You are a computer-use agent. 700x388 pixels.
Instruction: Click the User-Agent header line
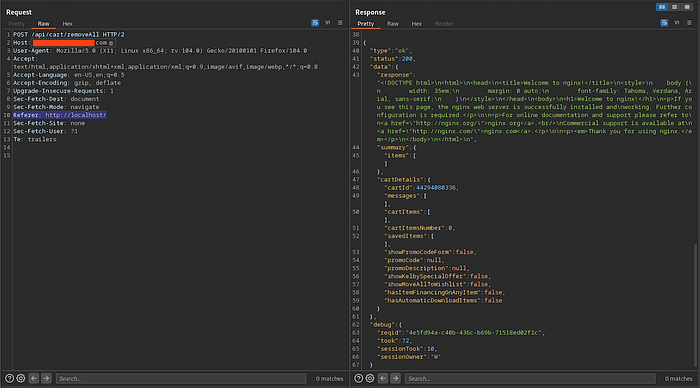[160, 51]
